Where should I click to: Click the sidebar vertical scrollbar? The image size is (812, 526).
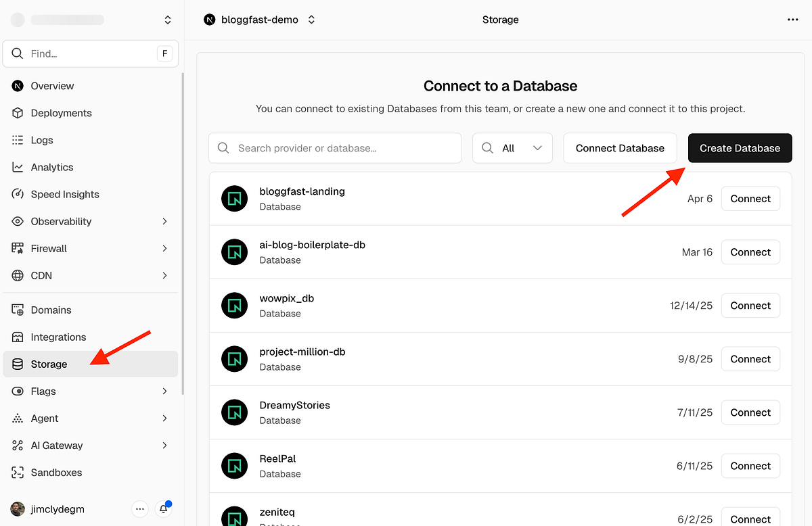click(x=182, y=233)
